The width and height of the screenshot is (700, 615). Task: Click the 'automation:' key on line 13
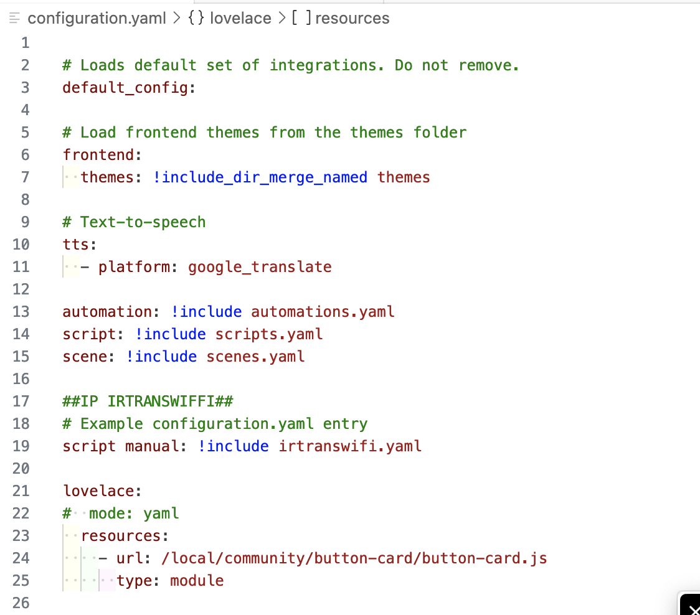pos(111,311)
